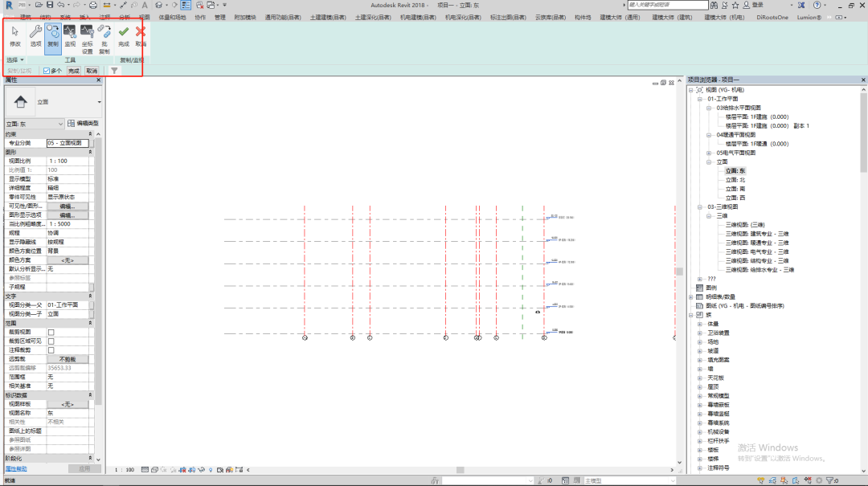Image resolution: width=868 pixels, height=486 pixels.
Task: Click the 登录 sign-in link
Action: pos(757,5)
